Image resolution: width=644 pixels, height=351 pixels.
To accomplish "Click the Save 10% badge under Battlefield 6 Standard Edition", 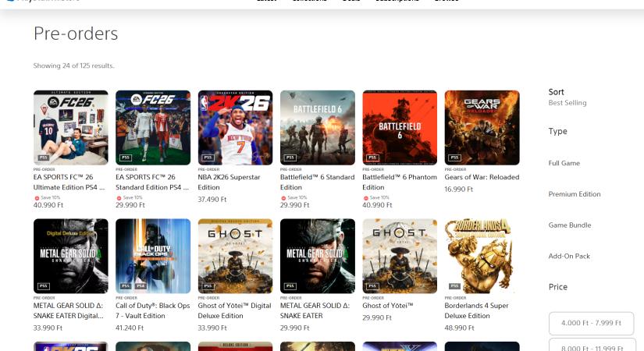I will [294, 197].
